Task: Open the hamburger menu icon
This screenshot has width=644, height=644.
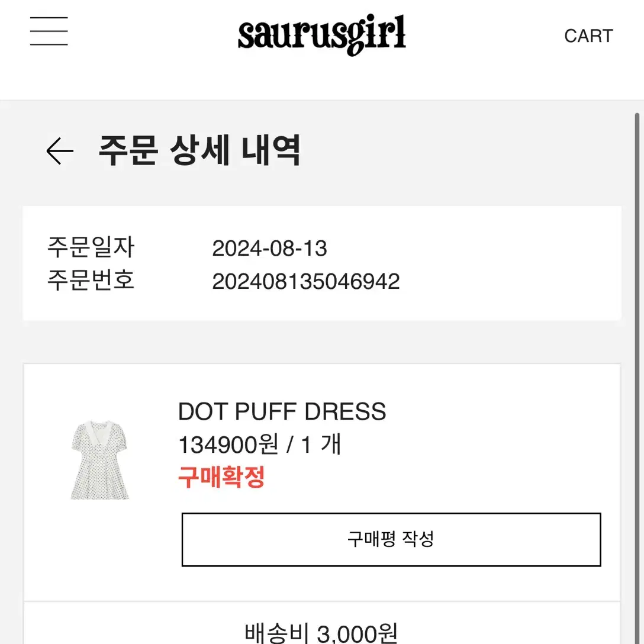Action: click(x=49, y=31)
